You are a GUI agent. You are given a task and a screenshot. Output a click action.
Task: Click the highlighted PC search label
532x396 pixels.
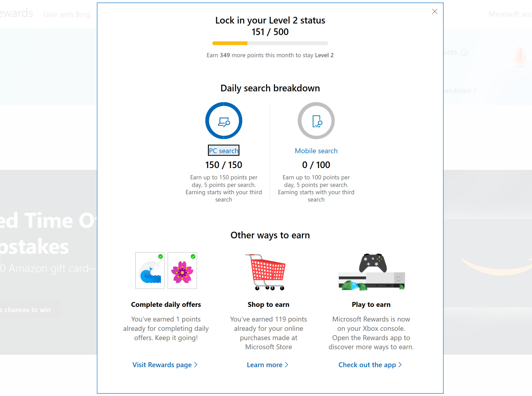pyautogui.click(x=223, y=150)
